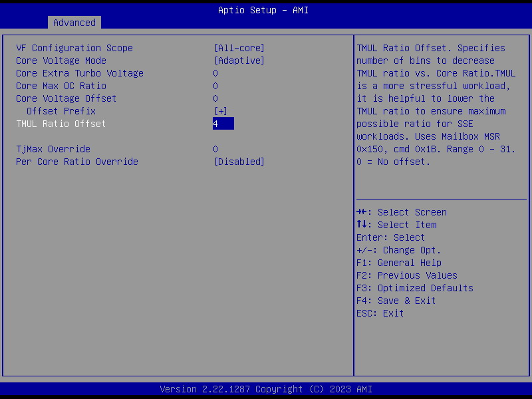Click F3: Optimized Defaults line

click(x=414, y=288)
